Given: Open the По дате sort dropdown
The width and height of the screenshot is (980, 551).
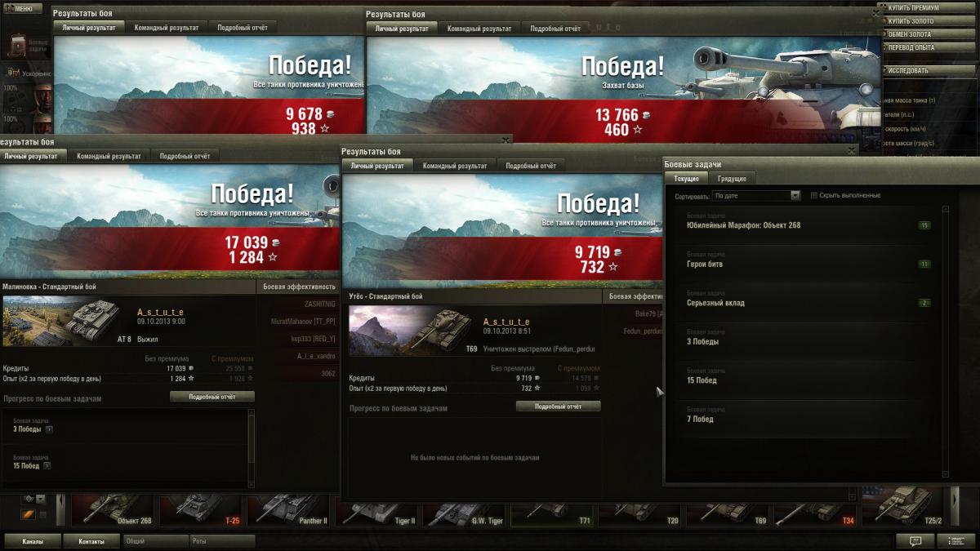Looking at the screenshot, I should coord(755,196).
